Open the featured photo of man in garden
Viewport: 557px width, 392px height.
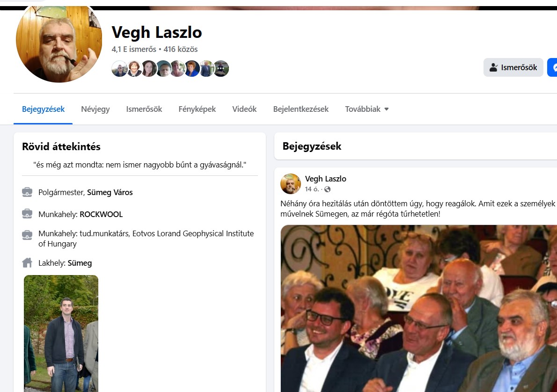point(61,334)
